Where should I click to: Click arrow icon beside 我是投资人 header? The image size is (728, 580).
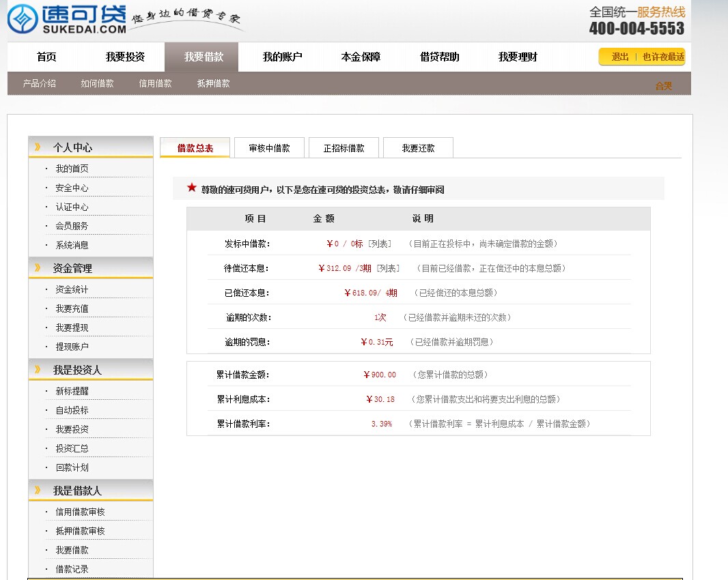(37, 370)
